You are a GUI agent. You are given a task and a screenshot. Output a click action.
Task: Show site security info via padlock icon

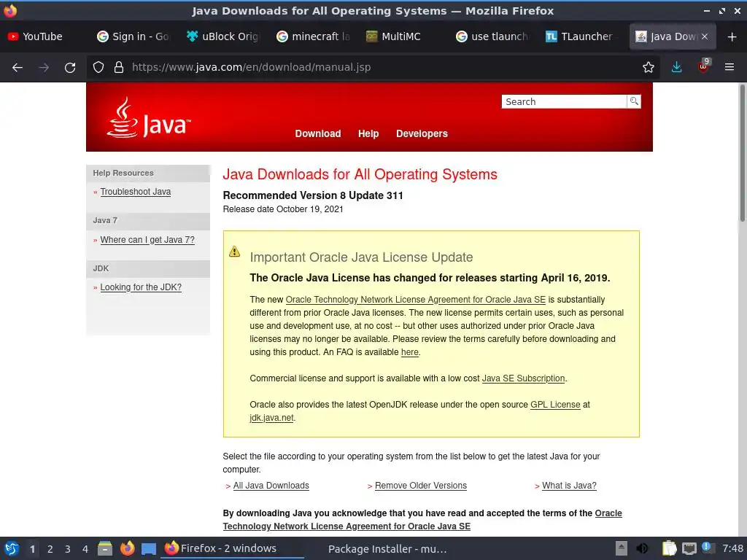coord(119,68)
